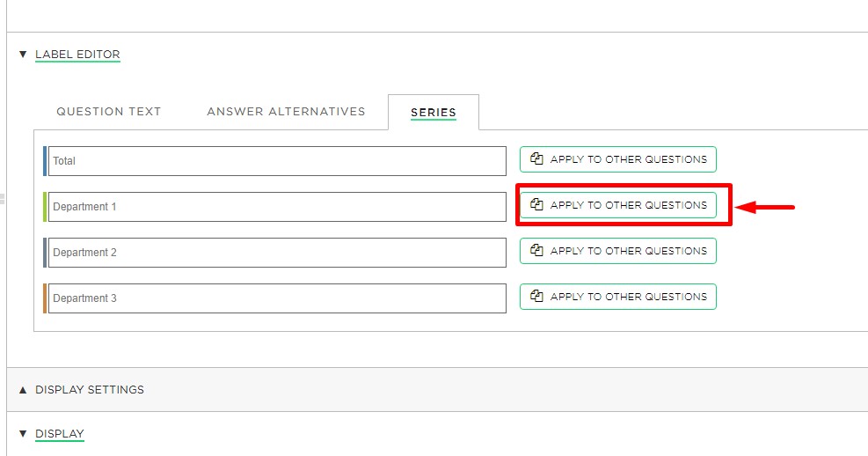Click copy icon in Total row button

pyautogui.click(x=536, y=159)
